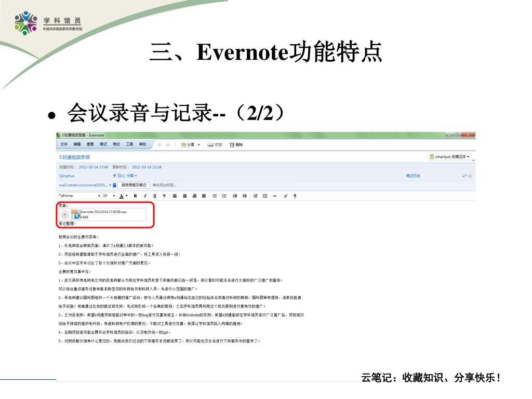Viewport: 532px width, 399px height.
Task: Insert bulleted list
Action: point(215,196)
